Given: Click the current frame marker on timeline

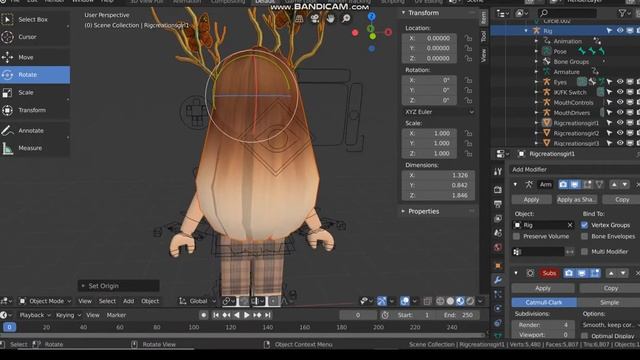Looking at the screenshot, I should 9,327.
